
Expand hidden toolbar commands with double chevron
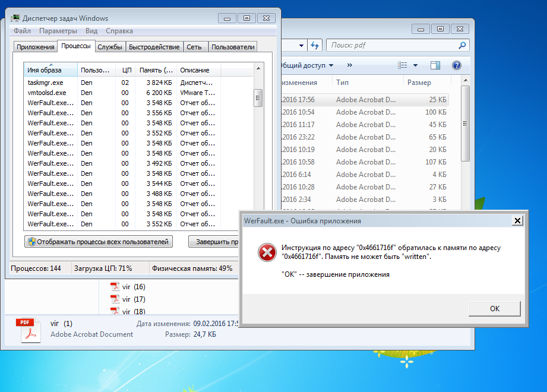350,65
